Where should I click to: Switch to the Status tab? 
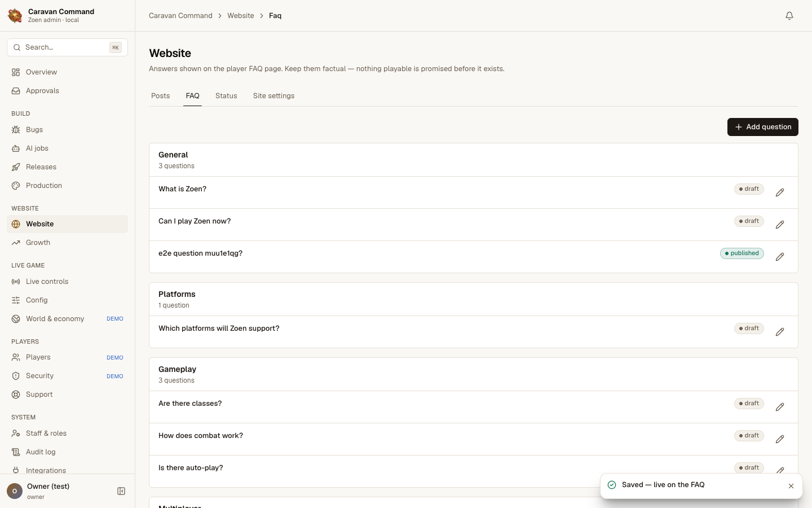(226, 96)
